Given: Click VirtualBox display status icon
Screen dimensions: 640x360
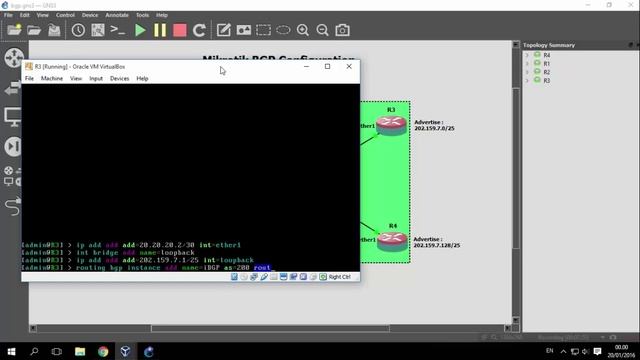Looking at the screenshot, I should (x=283, y=277).
